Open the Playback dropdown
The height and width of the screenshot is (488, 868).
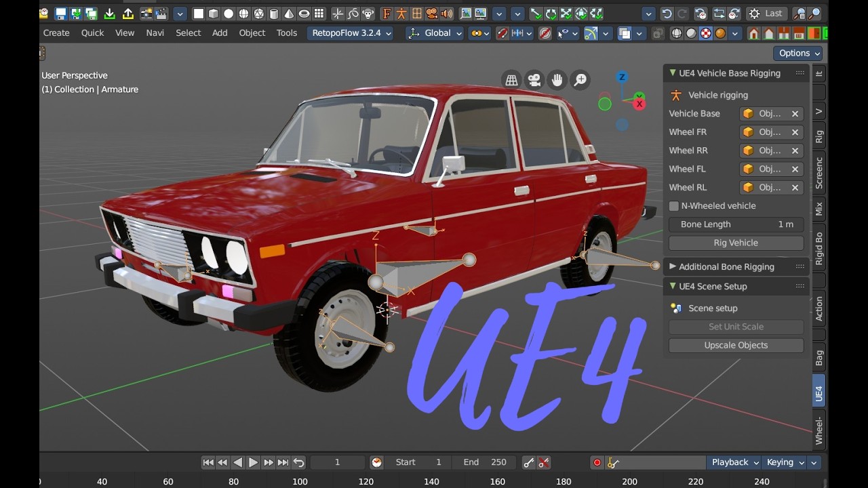734,462
